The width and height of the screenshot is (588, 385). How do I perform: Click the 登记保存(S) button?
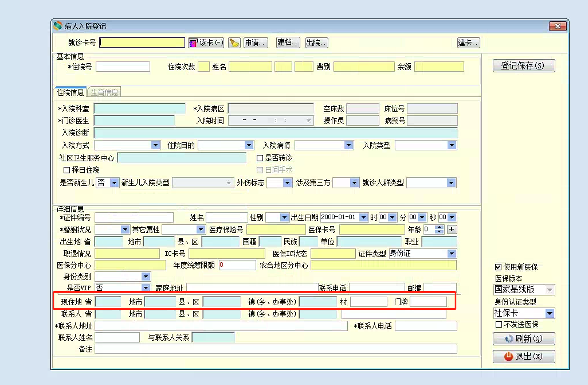523,66
